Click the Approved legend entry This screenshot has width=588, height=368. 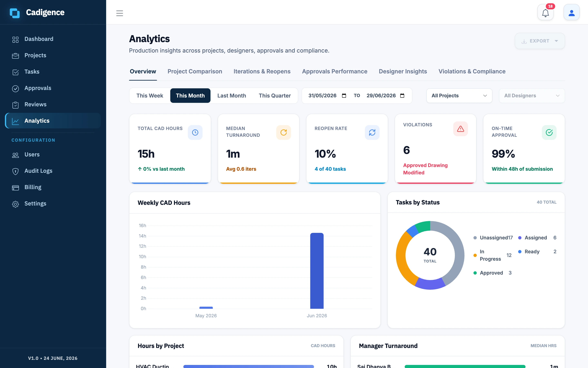(x=492, y=273)
